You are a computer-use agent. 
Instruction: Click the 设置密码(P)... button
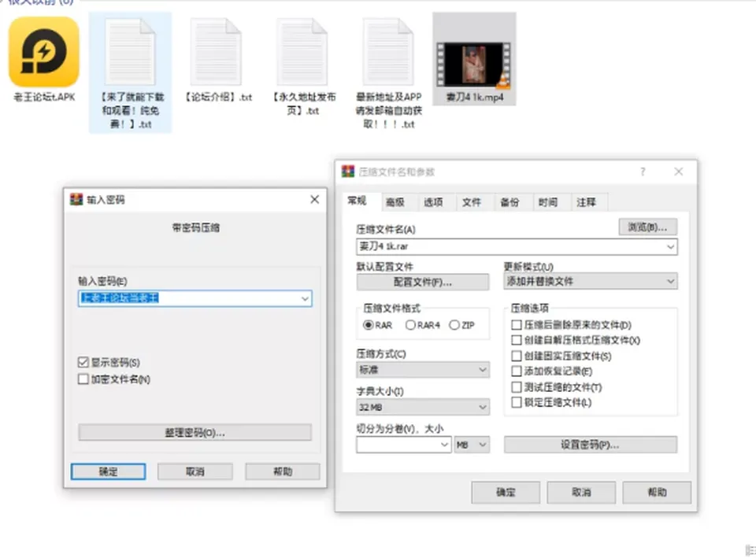coord(590,445)
